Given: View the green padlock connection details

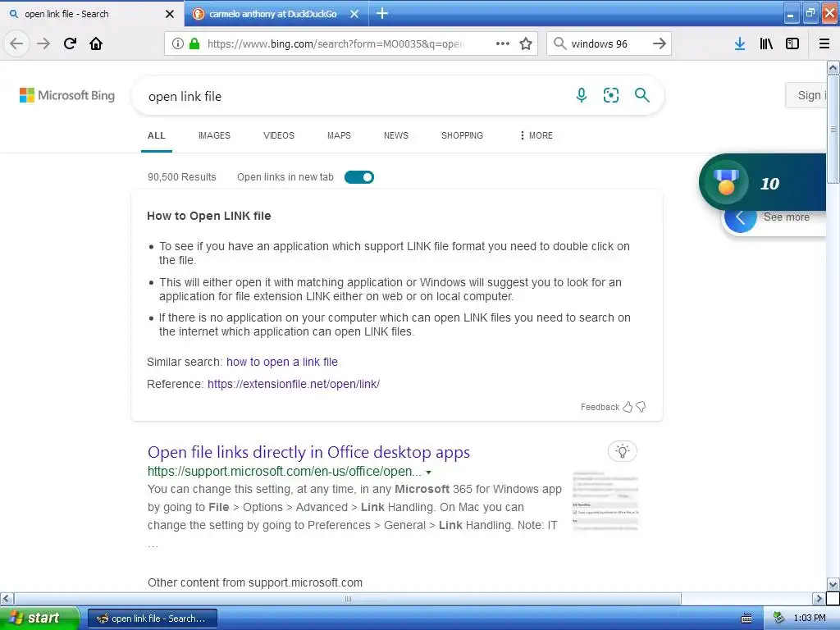Looking at the screenshot, I should tap(194, 44).
